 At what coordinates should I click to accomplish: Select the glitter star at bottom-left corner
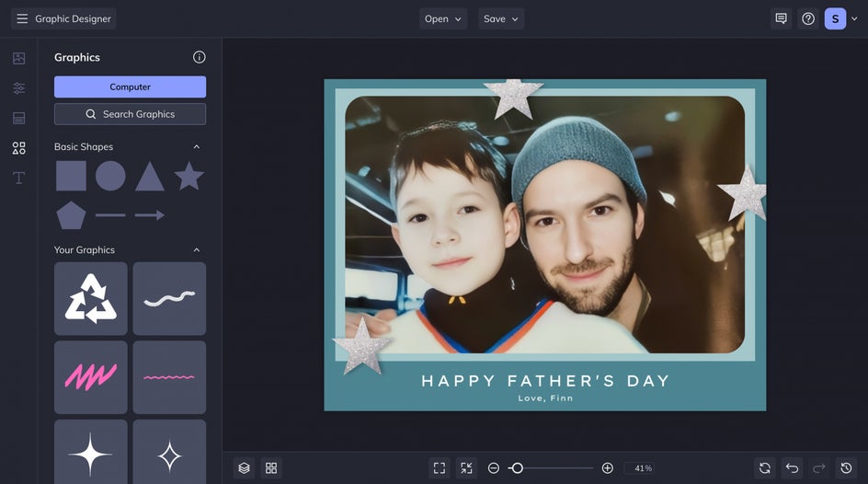click(x=361, y=346)
